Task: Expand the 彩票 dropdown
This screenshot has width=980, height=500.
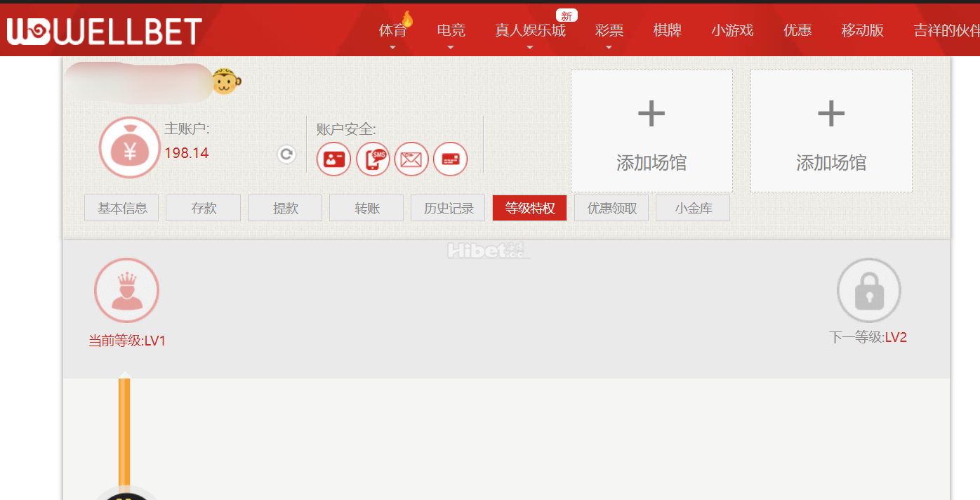Action: point(609,30)
